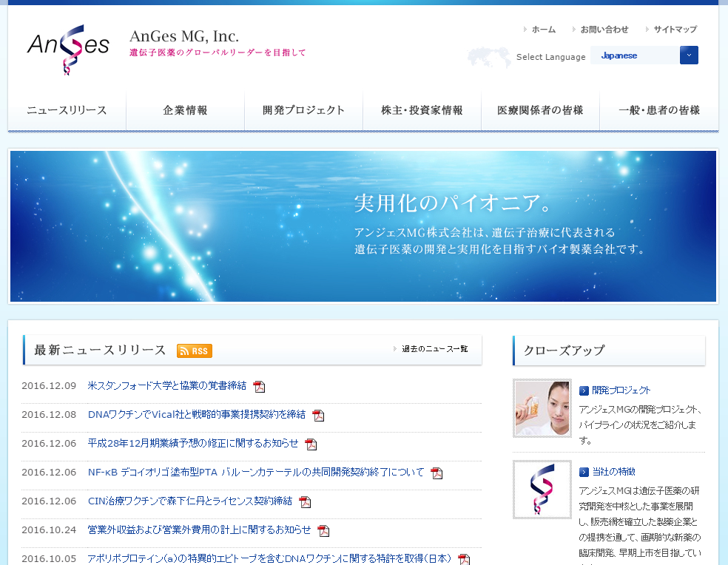Go to ホーム link in header
The height and width of the screenshot is (565, 728).
click(x=544, y=30)
